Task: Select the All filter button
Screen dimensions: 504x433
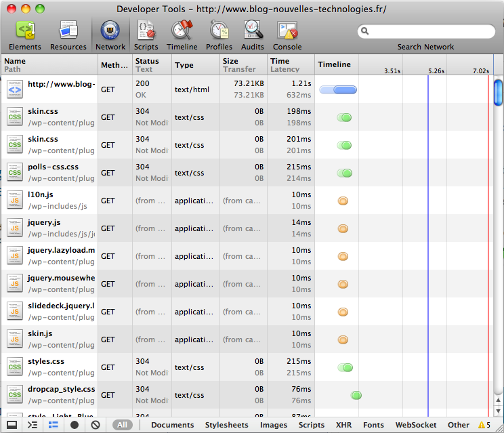Action: coord(122,425)
